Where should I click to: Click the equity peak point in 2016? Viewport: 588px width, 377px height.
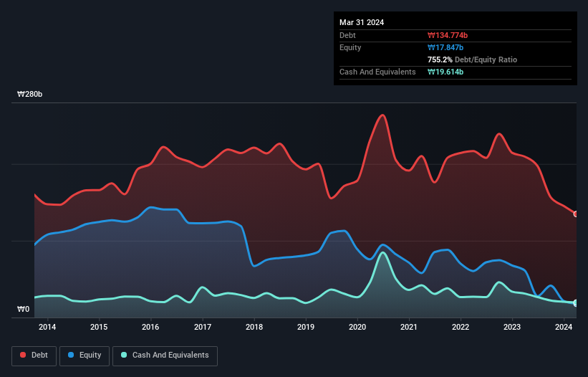(150, 207)
